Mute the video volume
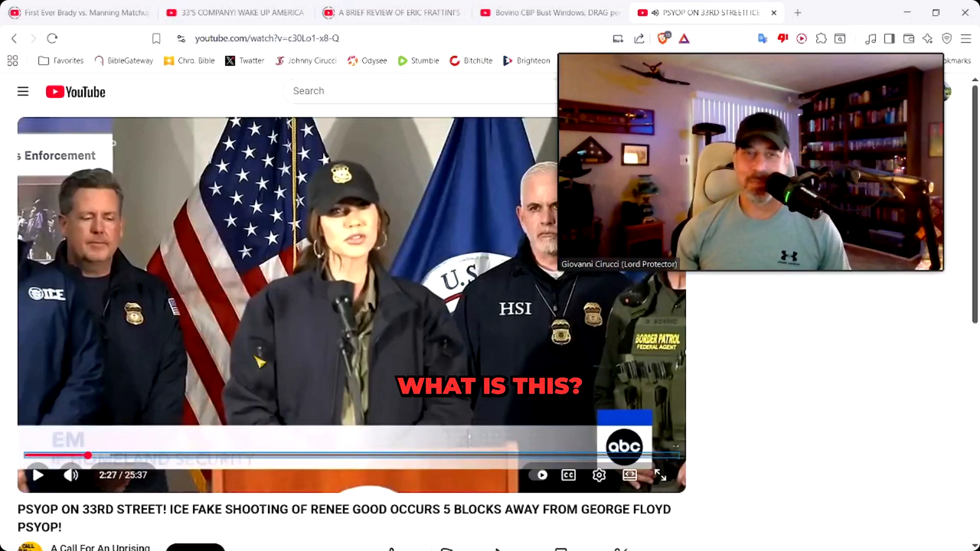 tap(70, 475)
